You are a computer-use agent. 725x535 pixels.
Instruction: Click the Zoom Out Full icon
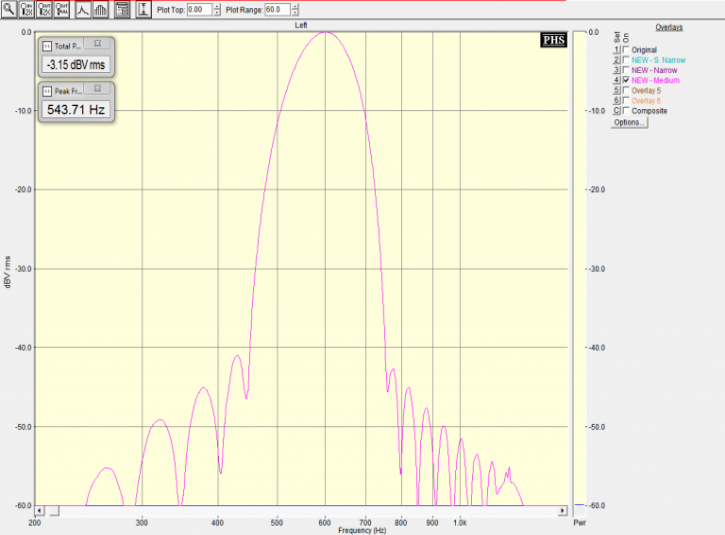(x=63, y=9)
